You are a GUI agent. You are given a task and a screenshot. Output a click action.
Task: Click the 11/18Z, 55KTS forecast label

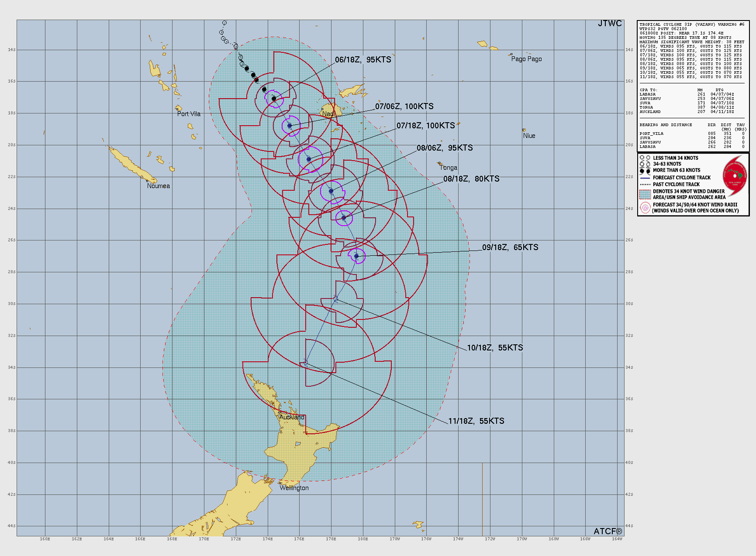click(476, 421)
